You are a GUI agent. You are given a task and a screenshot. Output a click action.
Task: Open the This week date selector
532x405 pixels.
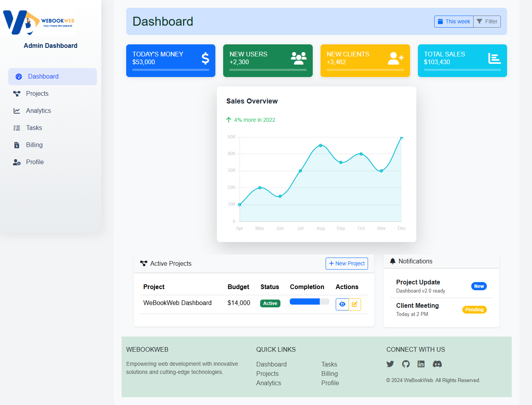coord(454,21)
